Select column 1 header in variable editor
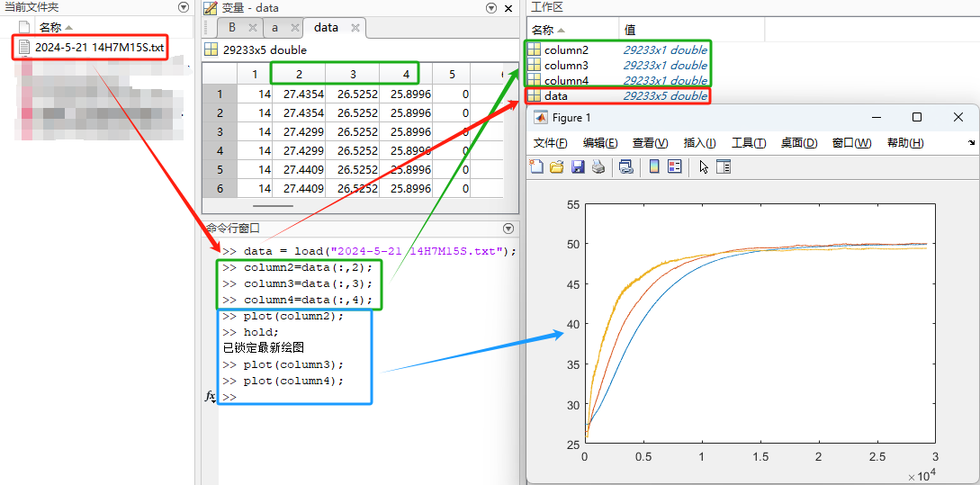 [255, 75]
